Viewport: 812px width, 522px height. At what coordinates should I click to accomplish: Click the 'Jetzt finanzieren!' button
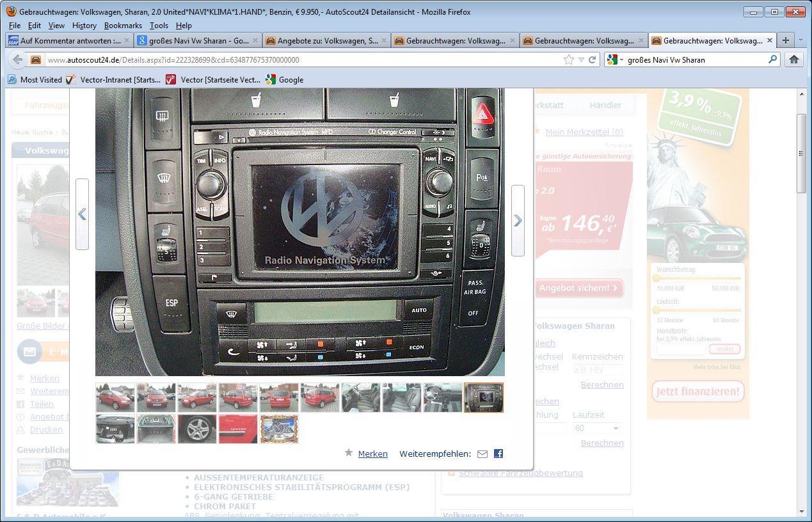pyautogui.click(x=698, y=391)
